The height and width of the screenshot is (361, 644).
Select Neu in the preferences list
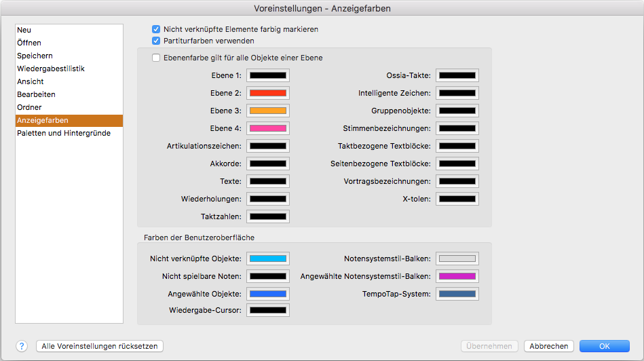tap(69, 30)
